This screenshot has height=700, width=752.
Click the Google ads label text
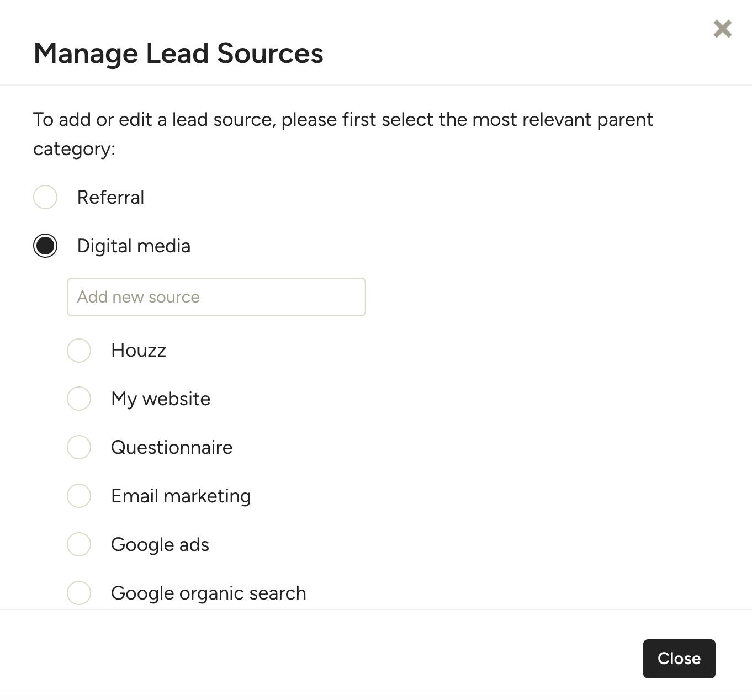[x=160, y=545]
